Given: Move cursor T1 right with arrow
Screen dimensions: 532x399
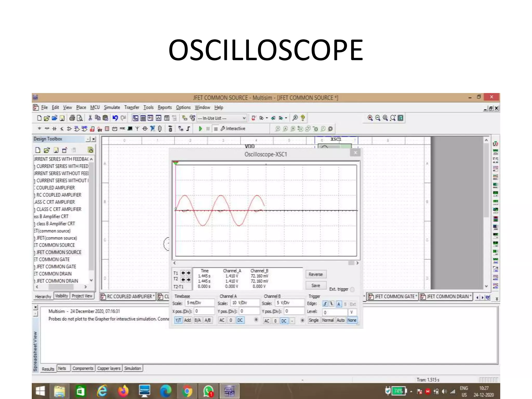Looking at the screenshot, I should (x=189, y=273).
